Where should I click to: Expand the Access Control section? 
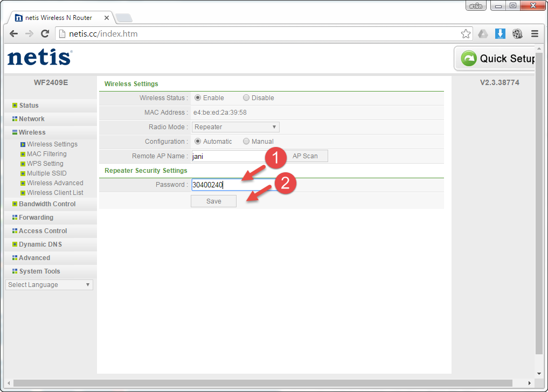click(x=43, y=230)
